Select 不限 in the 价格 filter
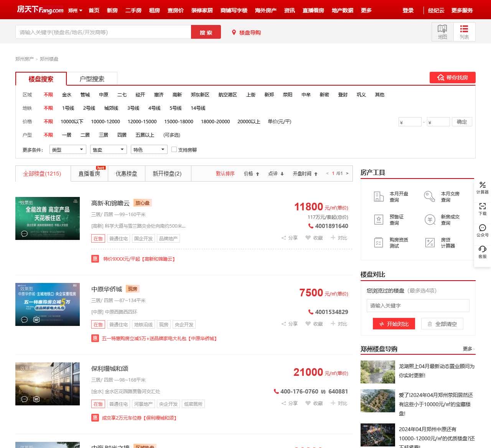This screenshot has width=491, height=448. click(48, 122)
